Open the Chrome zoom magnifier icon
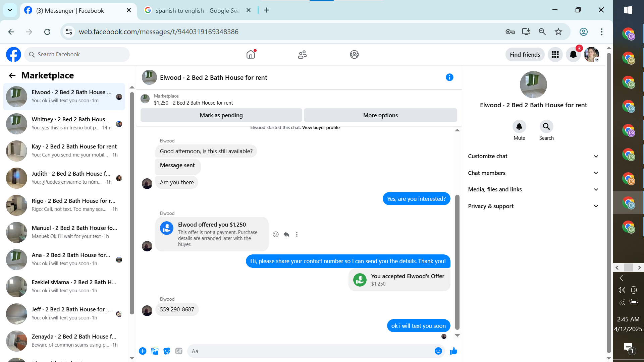 [x=542, y=32]
